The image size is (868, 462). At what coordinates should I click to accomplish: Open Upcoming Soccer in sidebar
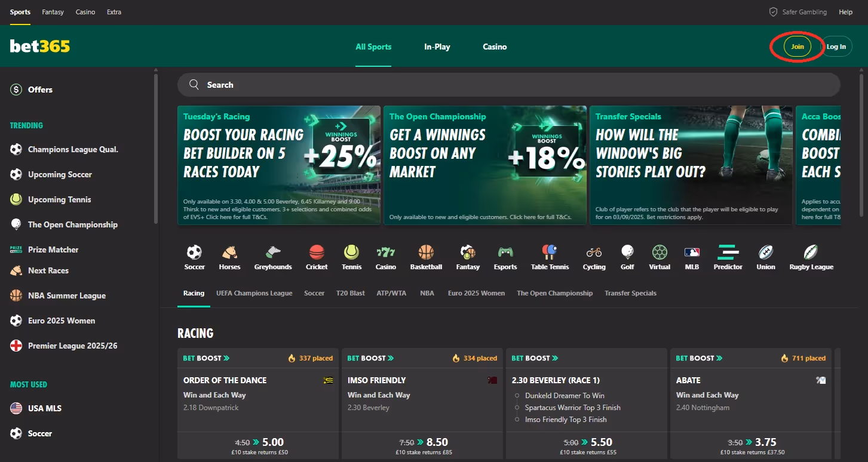pyautogui.click(x=60, y=174)
